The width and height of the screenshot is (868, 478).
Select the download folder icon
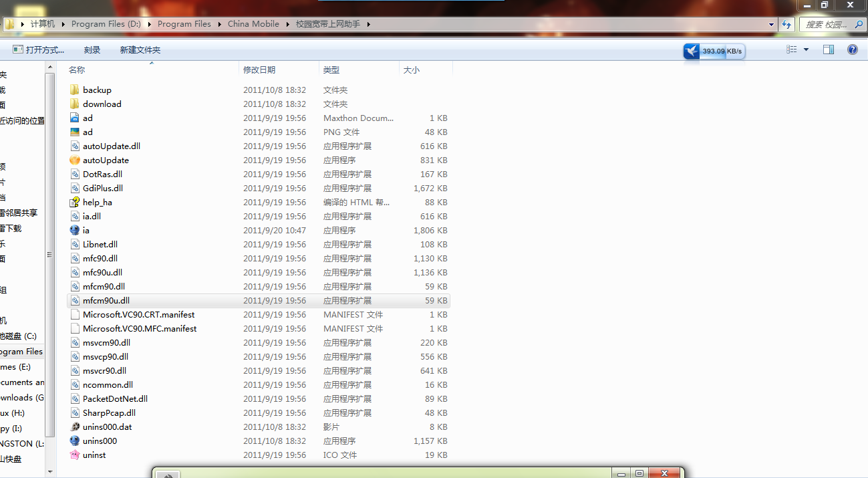[74, 104]
